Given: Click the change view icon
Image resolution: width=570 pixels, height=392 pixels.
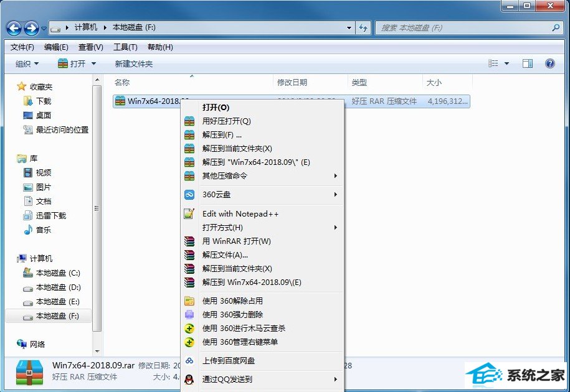Looking at the screenshot, I should pos(493,64).
